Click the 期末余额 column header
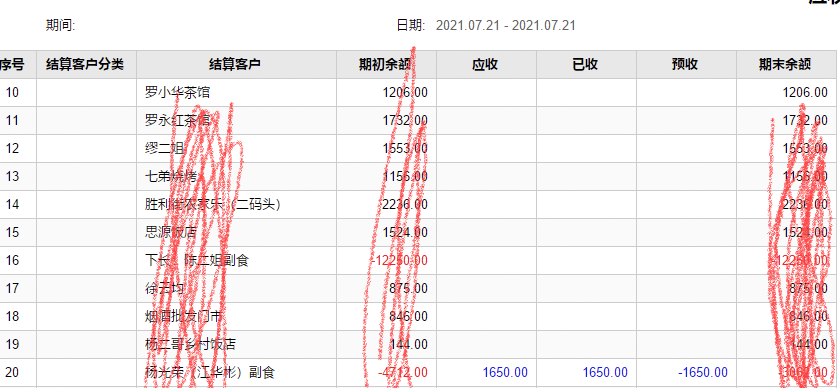 click(786, 65)
